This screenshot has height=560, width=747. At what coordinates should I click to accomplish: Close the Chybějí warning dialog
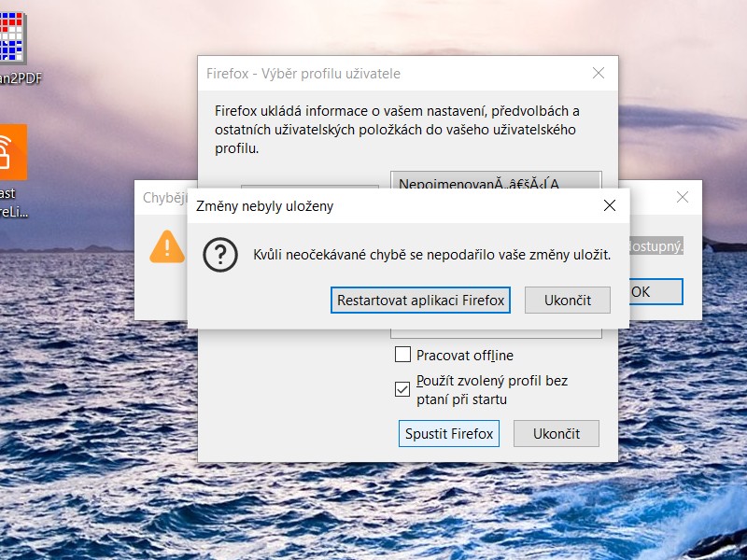pos(683,197)
